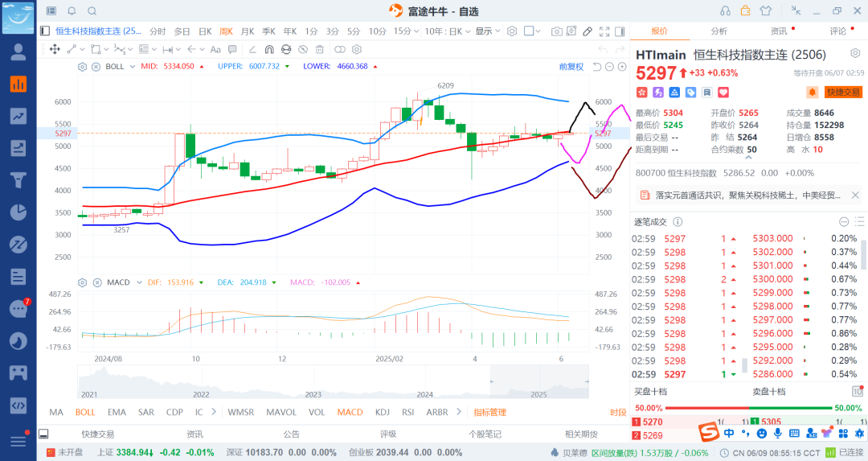Open the chat messages sidebar icon with badge
Screen dimensions: 868x461
(18, 309)
